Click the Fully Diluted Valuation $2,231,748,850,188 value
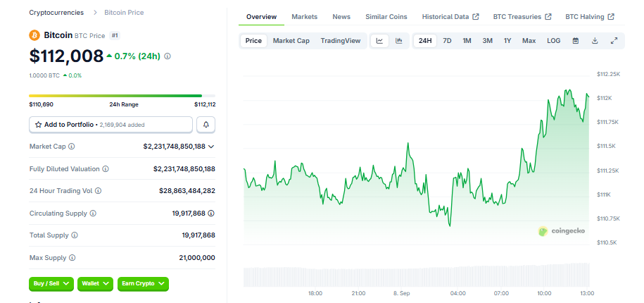 (184, 169)
